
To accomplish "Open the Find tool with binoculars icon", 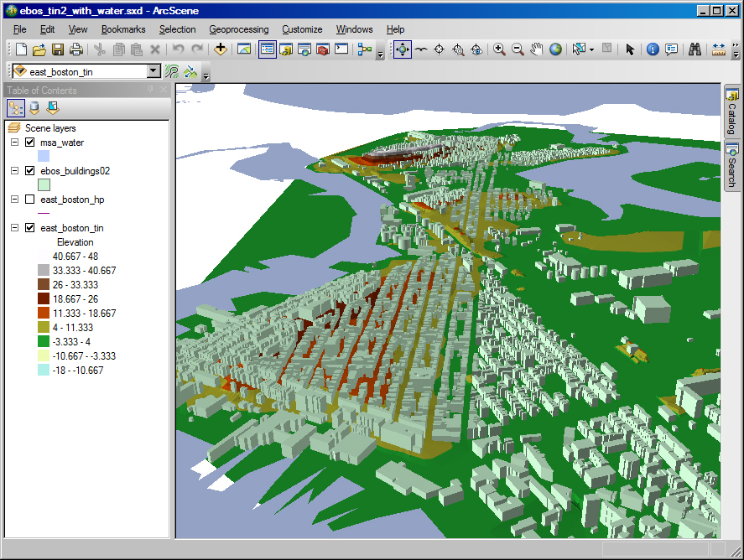I will (x=695, y=49).
